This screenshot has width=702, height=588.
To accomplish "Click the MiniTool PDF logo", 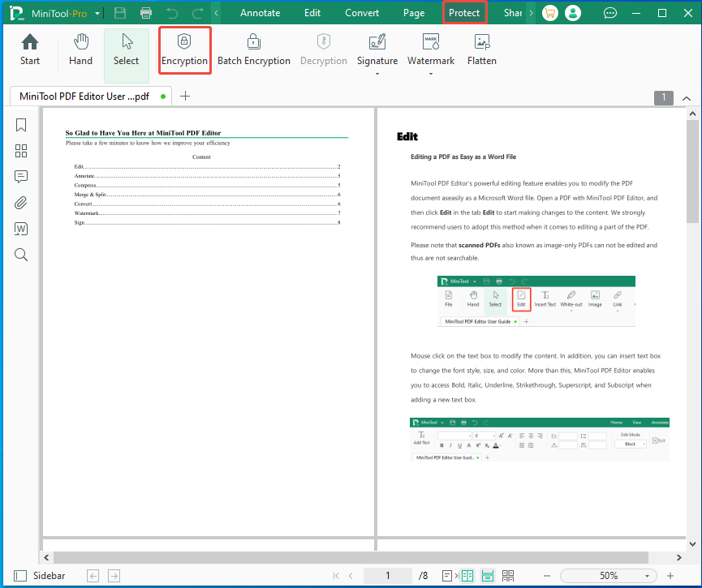I will coord(16,13).
